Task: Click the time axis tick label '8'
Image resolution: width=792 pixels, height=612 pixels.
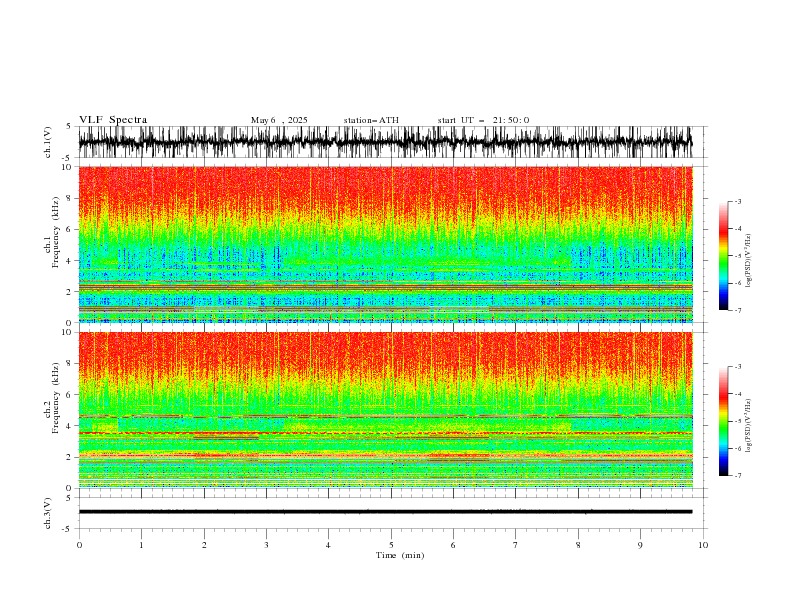Action: (578, 545)
